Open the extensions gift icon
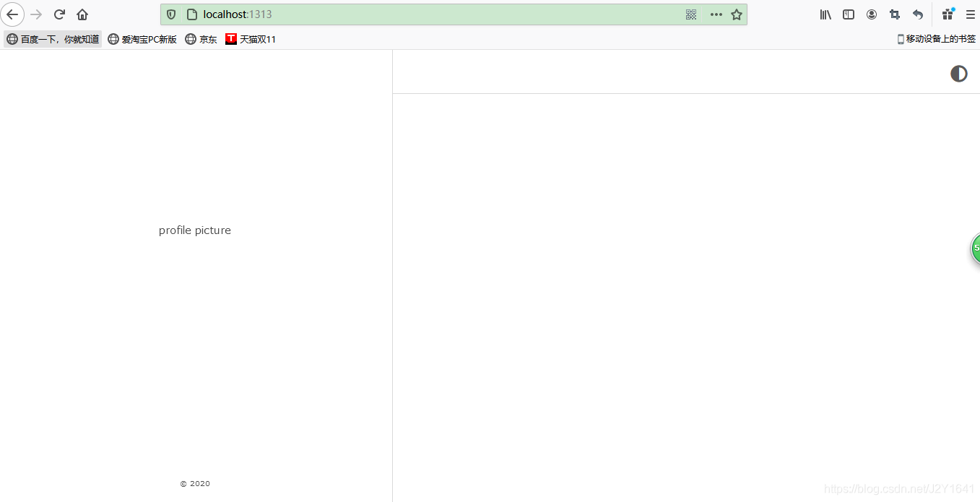This screenshot has height=502, width=980. (948, 14)
